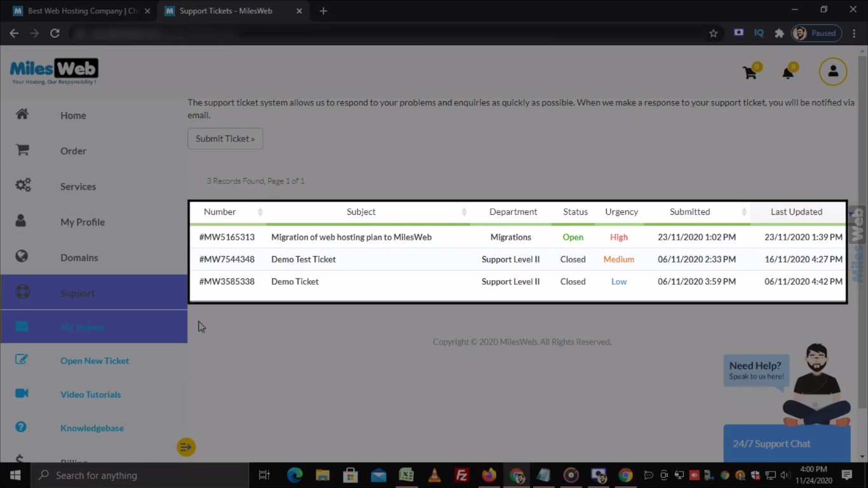Screen dimensions: 868x488
Task: Open the Knowledgebase link
Action: click(x=92, y=428)
